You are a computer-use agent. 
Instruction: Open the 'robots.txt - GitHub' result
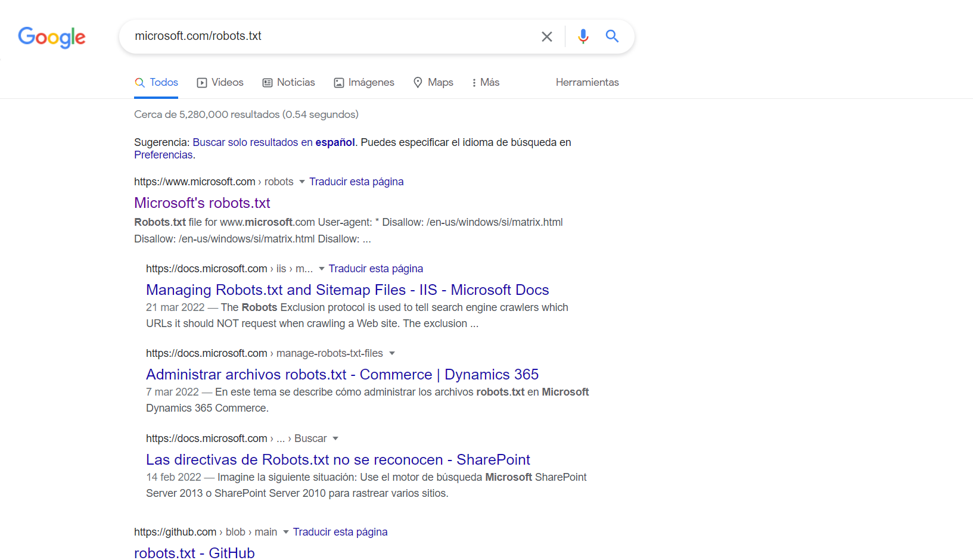194,553
